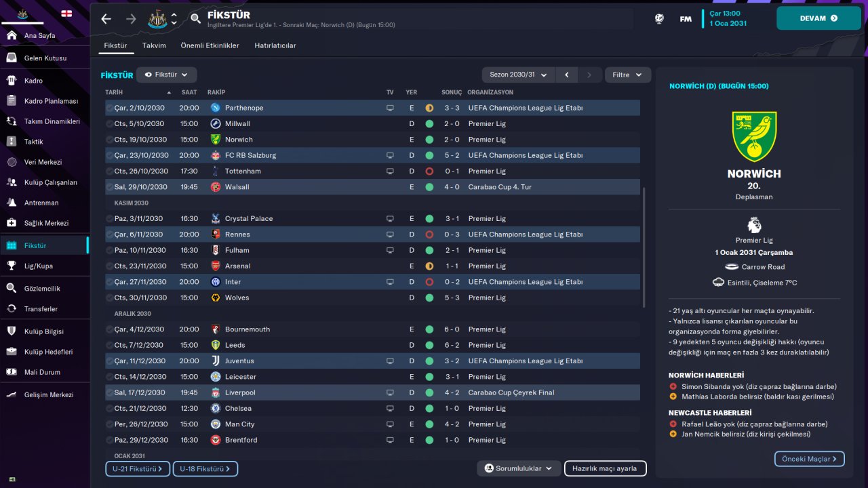The image size is (868, 488).
Task: Toggle the check circle on Tottenham row
Action: coord(110,171)
